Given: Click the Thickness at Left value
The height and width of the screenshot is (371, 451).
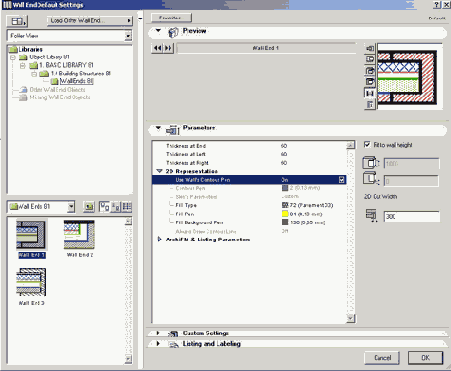Looking at the screenshot, I should coord(284,154).
